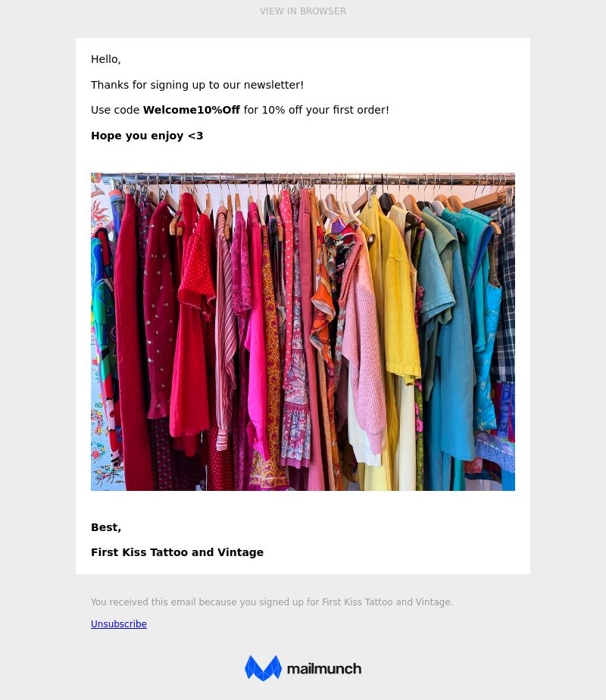The image size is (606, 700).
Task: Click the Hello greeting line
Action: pyautogui.click(x=106, y=59)
